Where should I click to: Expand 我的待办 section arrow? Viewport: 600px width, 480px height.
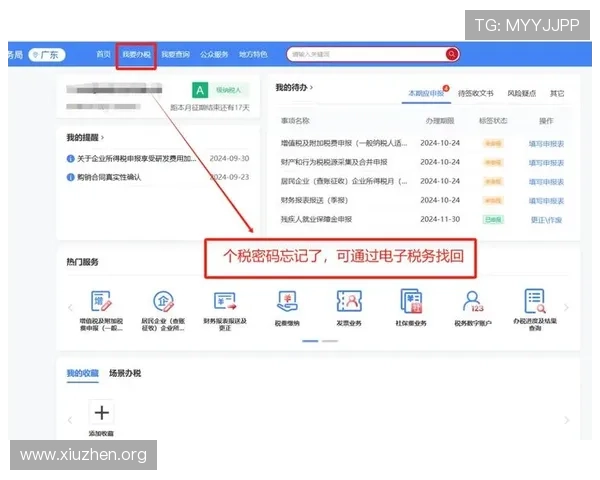(311, 88)
